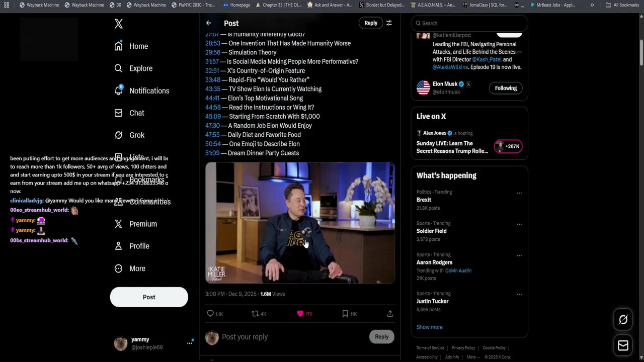Click the X logo in sidebar
Viewport: 644px width, 362px height.
[x=119, y=24]
